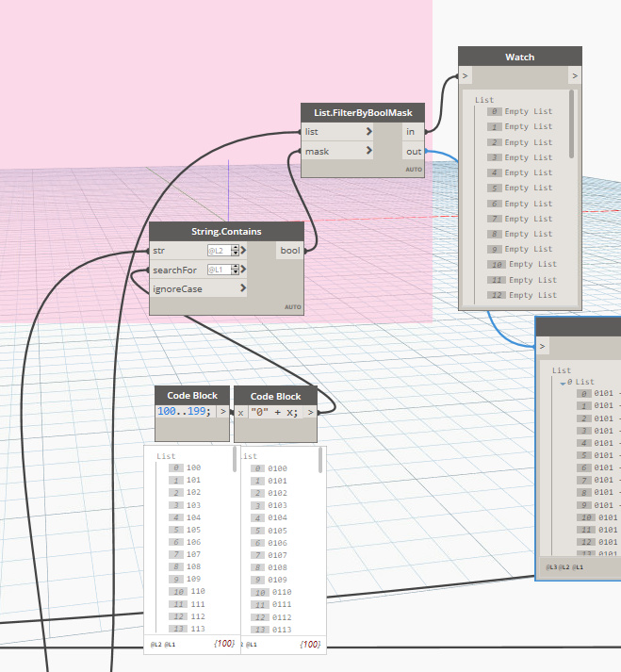Select index 0 Empty List in Watch
Image resolution: width=621 pixels, height=672 pixels.
pyautogui.click(x=520, y=111)
